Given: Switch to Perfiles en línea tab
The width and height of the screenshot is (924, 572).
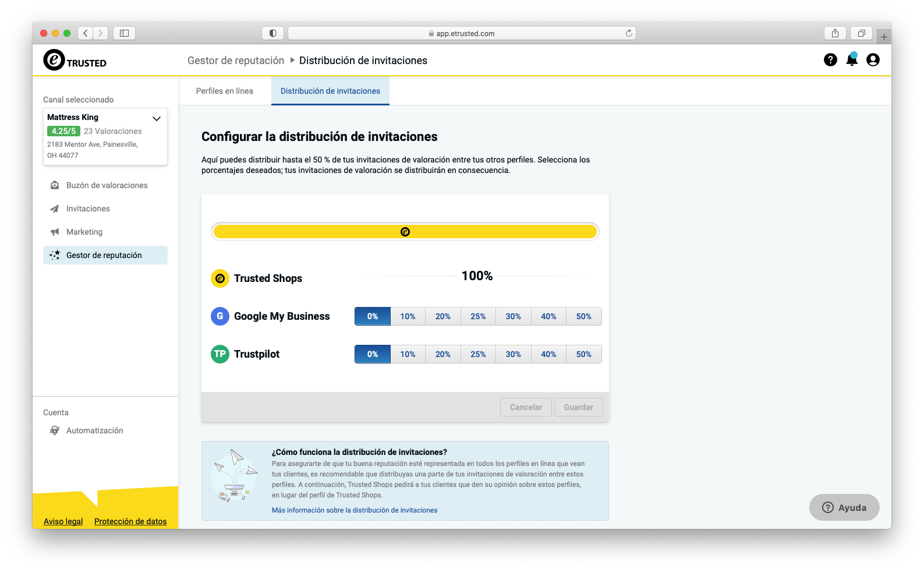Looking at the screenshot, I should (225, 91).
